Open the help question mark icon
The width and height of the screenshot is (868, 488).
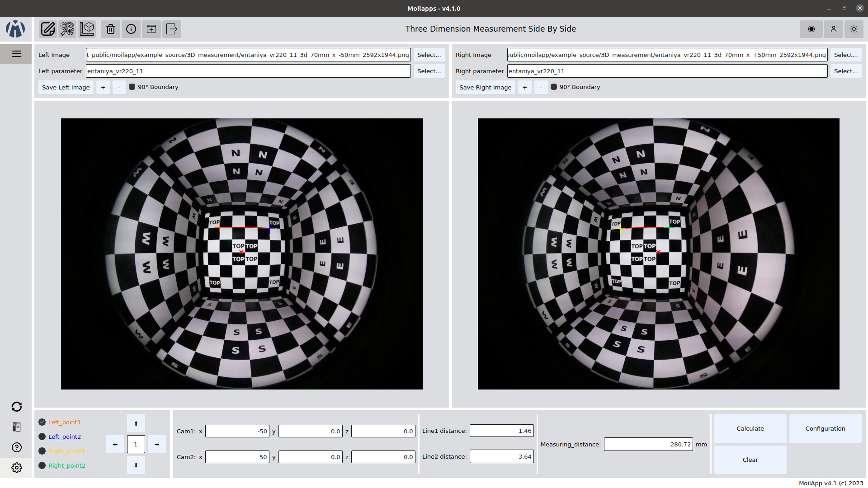pyautogui.click(x=17, y=447)
